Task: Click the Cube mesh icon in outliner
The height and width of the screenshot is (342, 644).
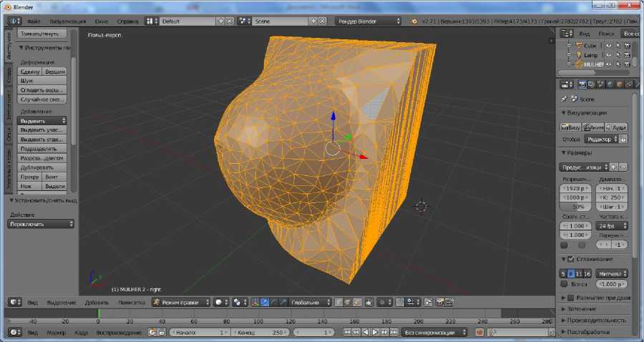Action: point(578,45)
